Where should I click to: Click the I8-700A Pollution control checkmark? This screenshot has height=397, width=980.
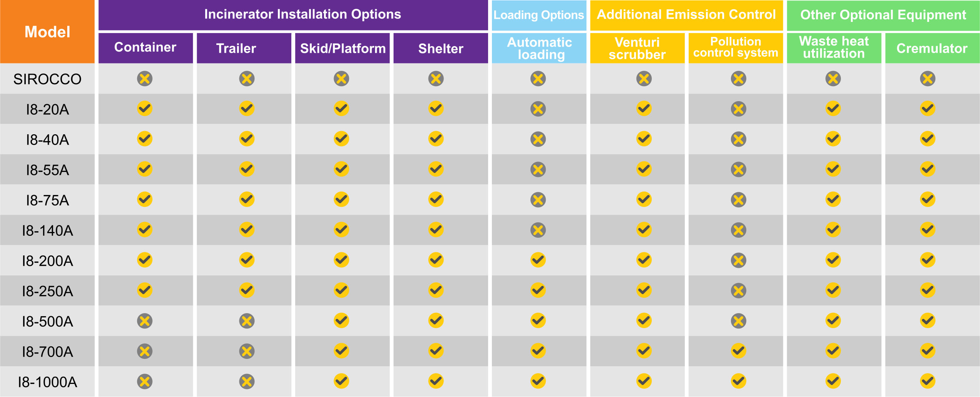coord(738,351)
